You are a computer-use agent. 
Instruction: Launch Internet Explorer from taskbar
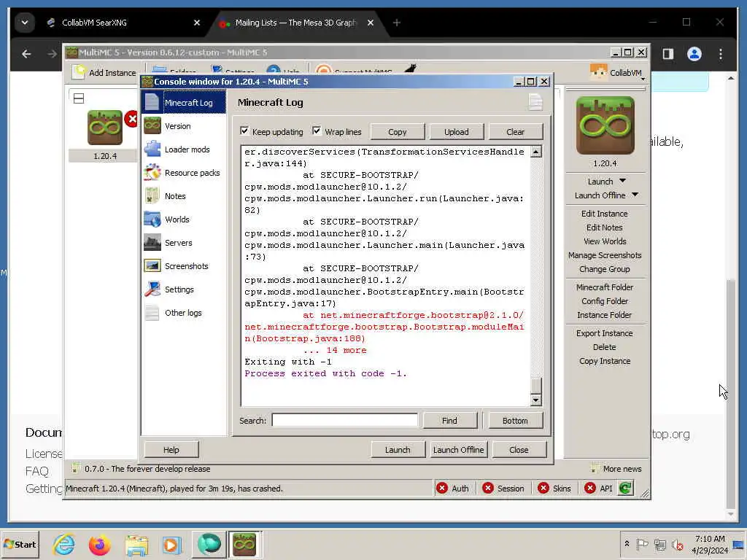pos(64,544)
